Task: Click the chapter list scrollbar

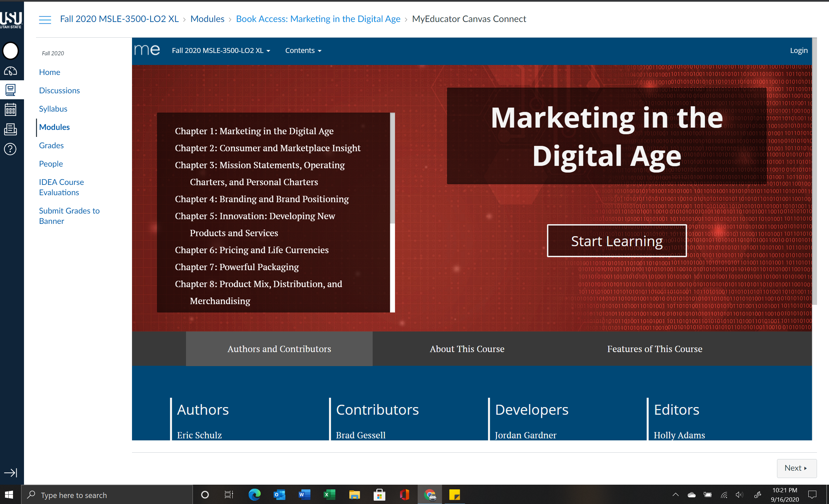Action: (392, 168)
